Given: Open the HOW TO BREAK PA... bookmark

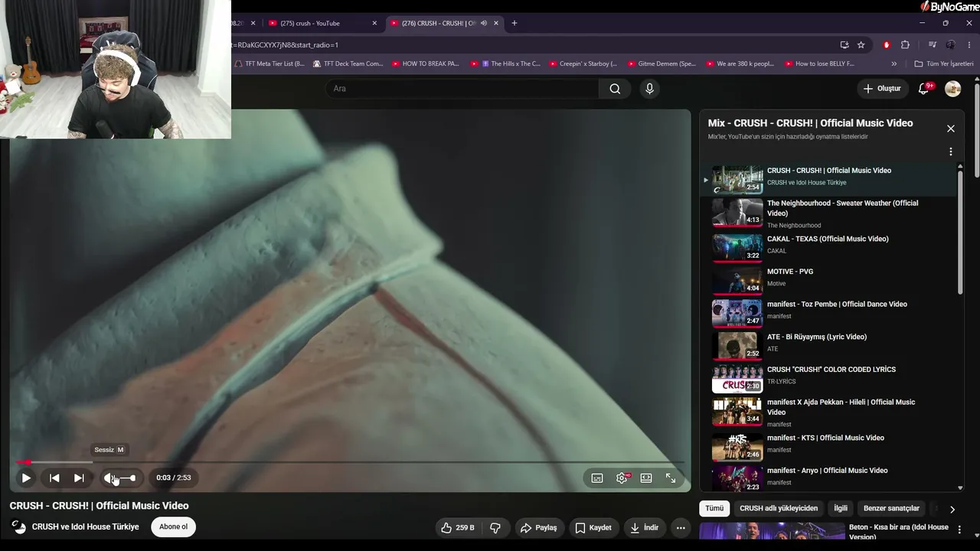Looking at the screenshot, I should (425, 64).
